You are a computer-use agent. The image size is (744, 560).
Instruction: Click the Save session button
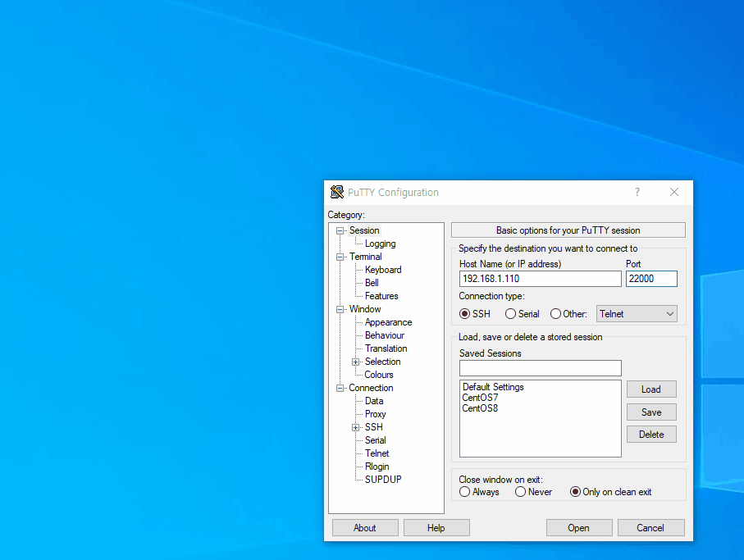click(651, 412)
